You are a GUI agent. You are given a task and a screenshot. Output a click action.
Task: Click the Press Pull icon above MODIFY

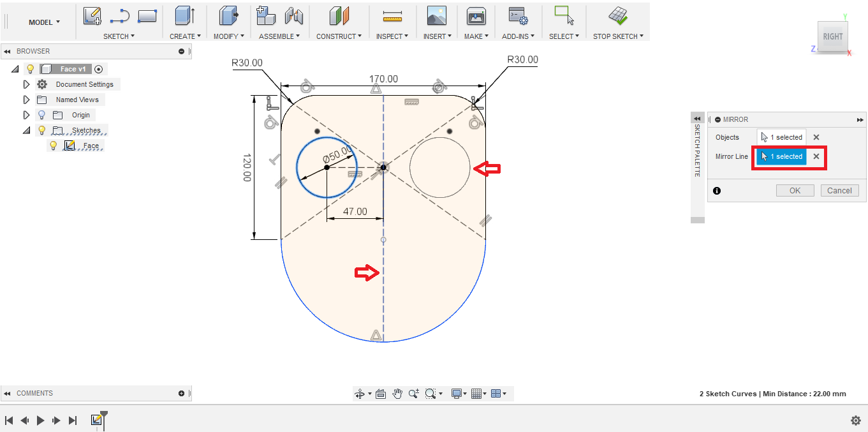coord(228,16)
